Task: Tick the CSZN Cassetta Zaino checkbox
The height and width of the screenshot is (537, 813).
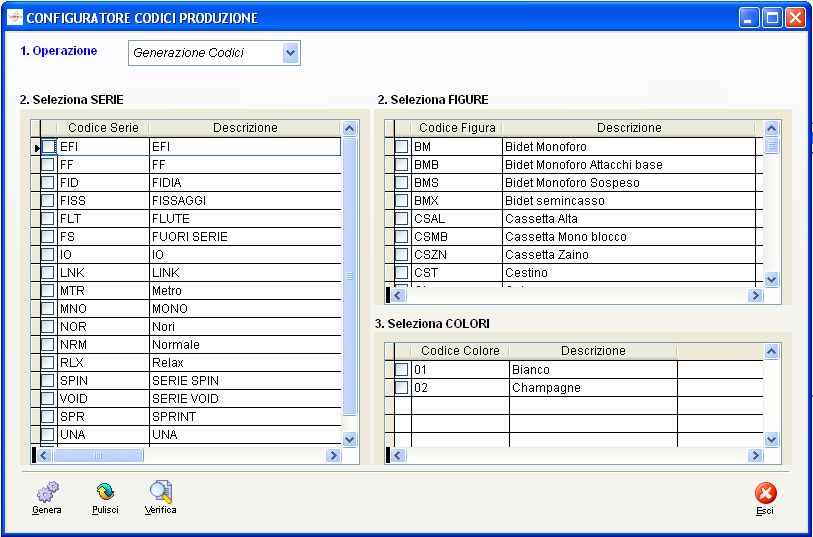Action: 402,255
